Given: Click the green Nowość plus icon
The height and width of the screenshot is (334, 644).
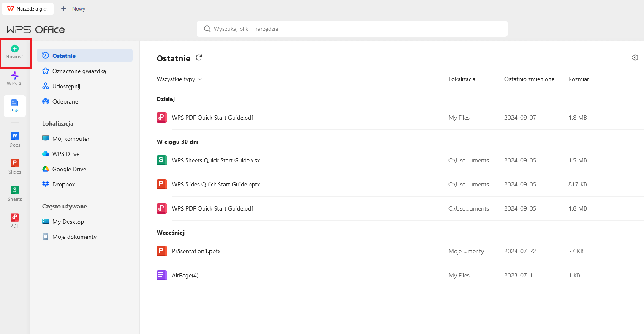Looking at the screenshot, I should click(15, 49).
